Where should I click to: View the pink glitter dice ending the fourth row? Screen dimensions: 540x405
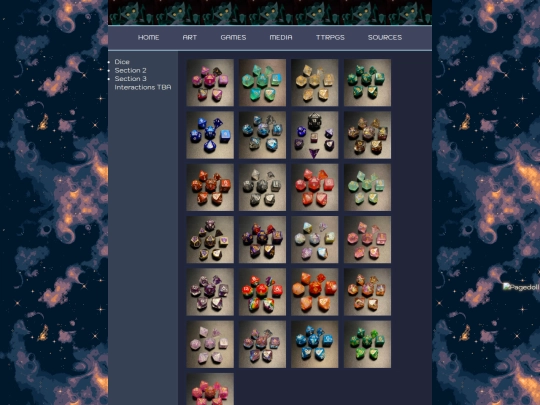pos(367,240)
